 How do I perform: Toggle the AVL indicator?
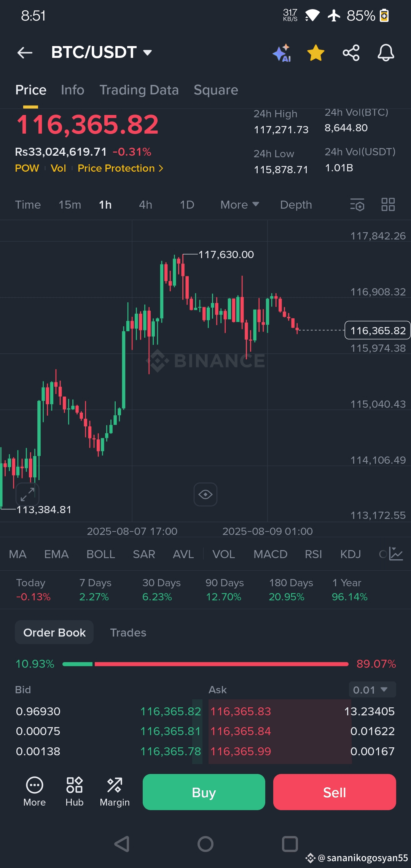(183, 554)
